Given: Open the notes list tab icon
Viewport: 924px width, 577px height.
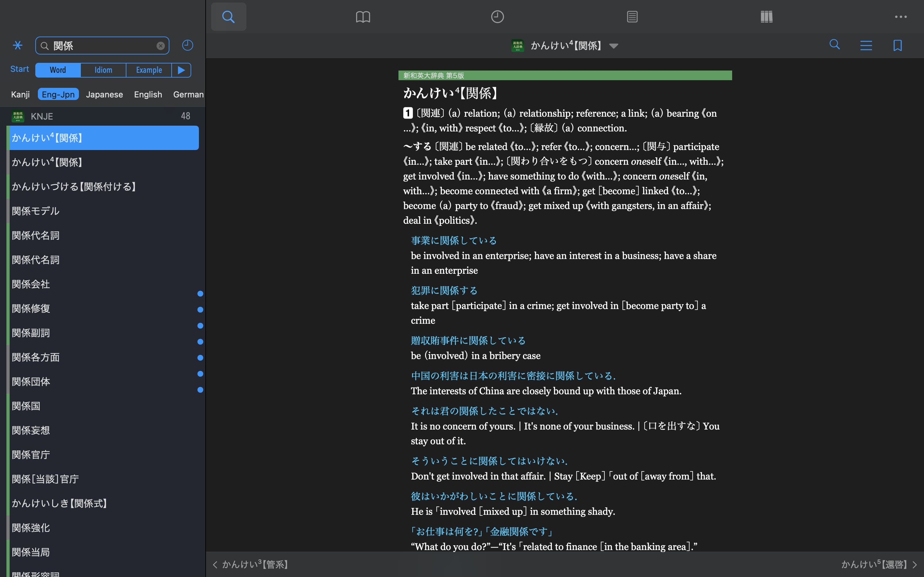Looking at the screenshot, I should [x=632, y=17].
